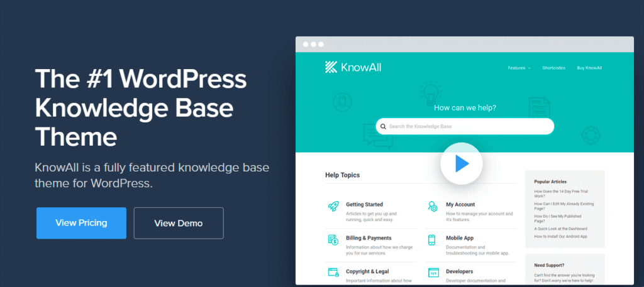Screen dimensions: 644x287
Task: Open the View Demo button
Action: point(179,223)
